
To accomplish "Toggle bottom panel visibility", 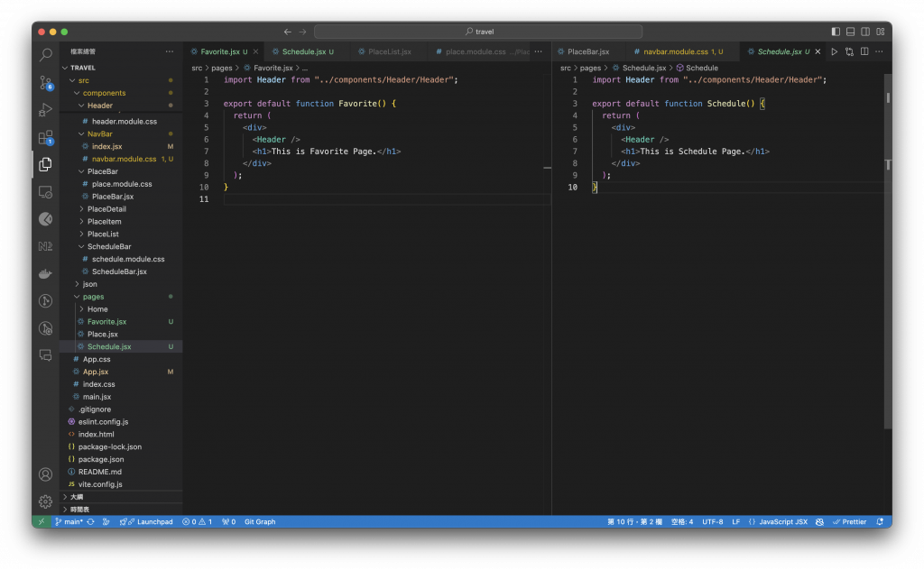I will 850,32.
